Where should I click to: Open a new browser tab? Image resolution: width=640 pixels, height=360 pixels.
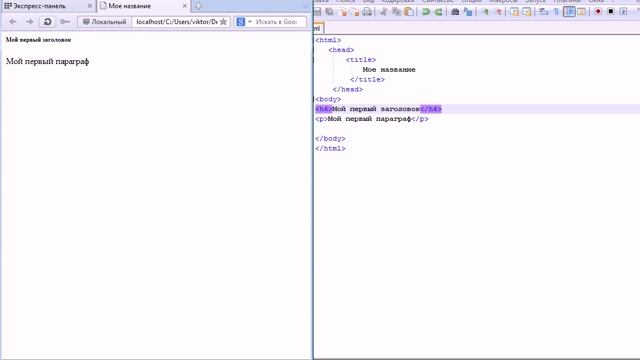(198, 6)
